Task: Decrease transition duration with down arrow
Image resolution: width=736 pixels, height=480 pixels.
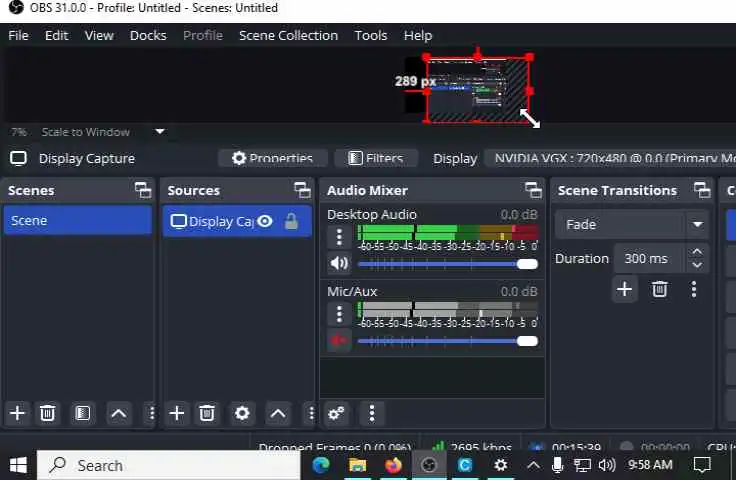Action: tap(697, 265)
